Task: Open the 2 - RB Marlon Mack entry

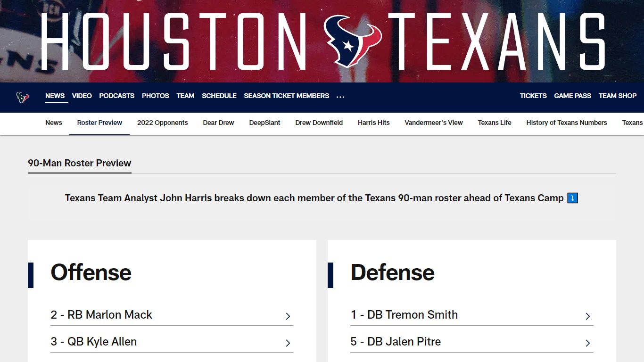Action: 172,315
